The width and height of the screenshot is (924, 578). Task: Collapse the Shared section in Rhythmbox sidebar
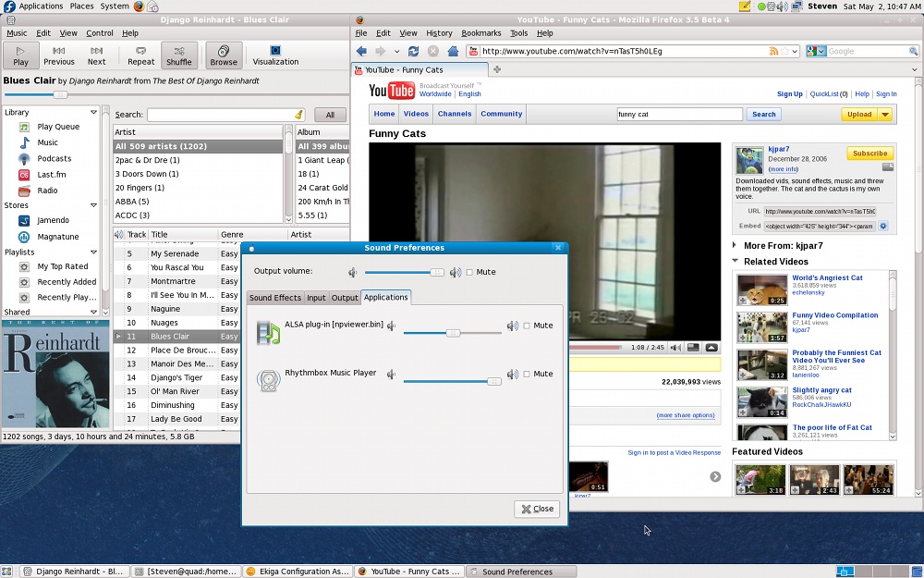(x=93, y=312)
